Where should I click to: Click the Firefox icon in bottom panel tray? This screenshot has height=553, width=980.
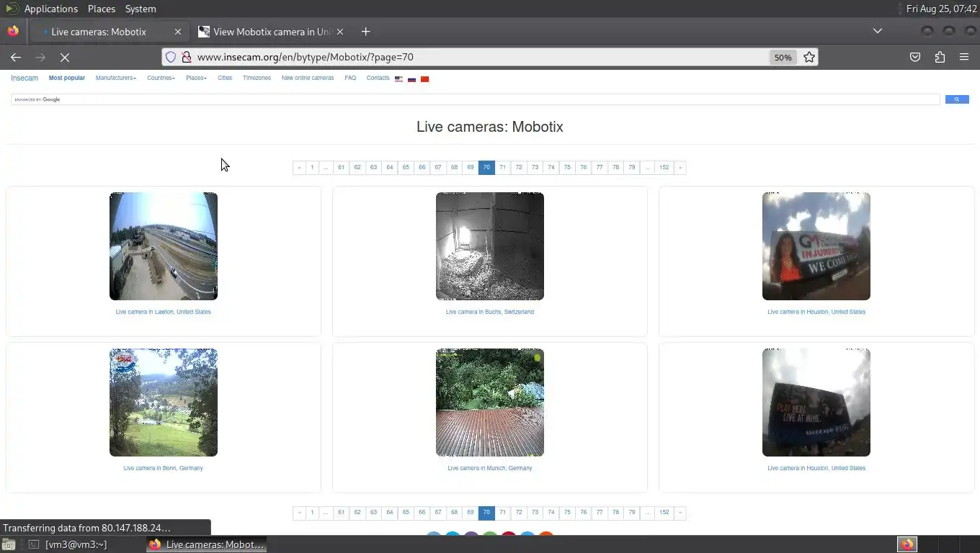(907, 544)
